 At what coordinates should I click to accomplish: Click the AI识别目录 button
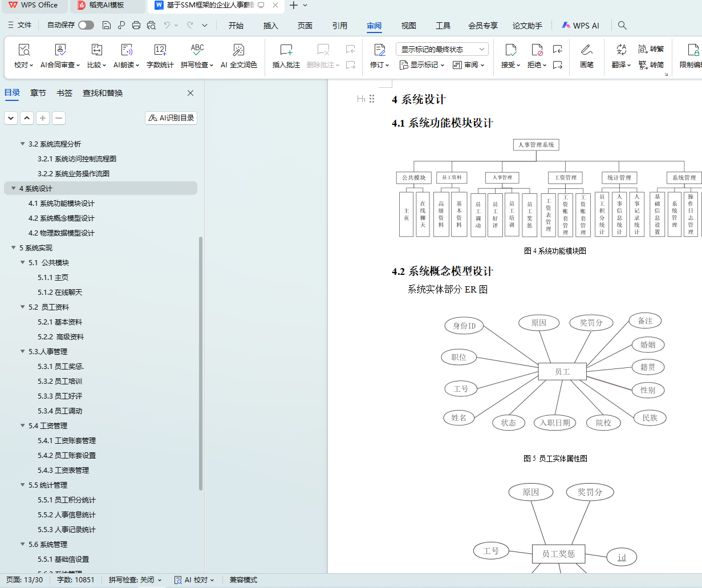(x=171, y=118)
